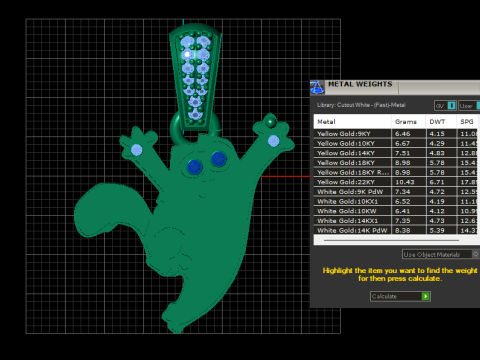
Task: Sort by the DWT column header
Action: (441, 122)
